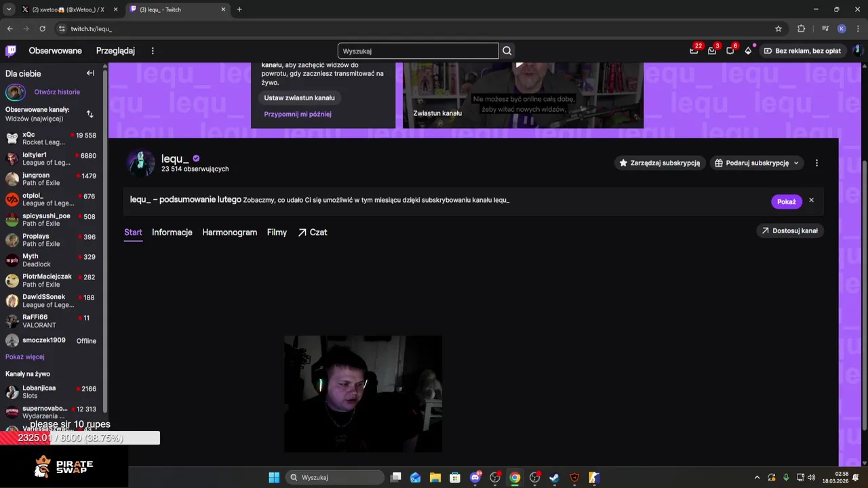Viewport: 868px width, 488px height.
Task: Open Chrome profile K avatar
Action: (842, 28)
